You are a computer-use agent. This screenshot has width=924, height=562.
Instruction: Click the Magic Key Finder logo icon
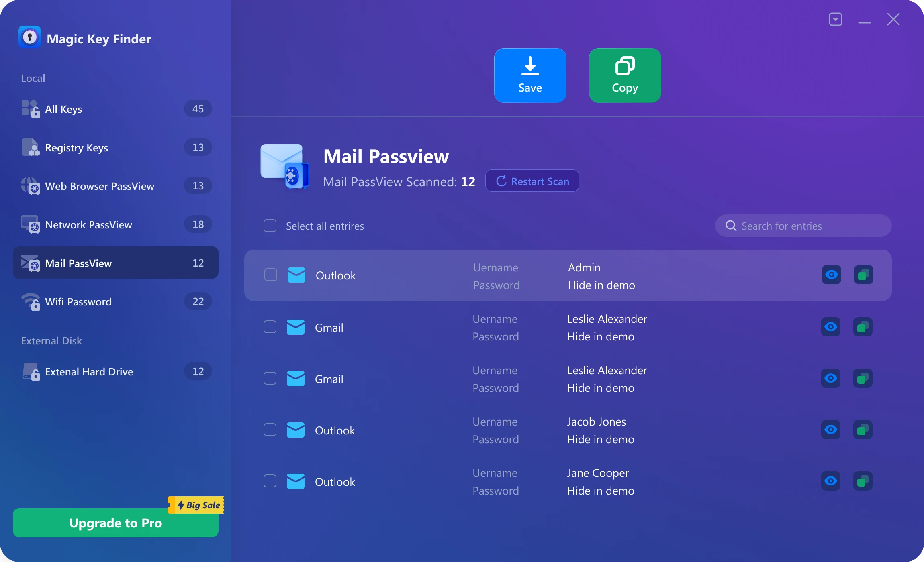click(30, 37)
